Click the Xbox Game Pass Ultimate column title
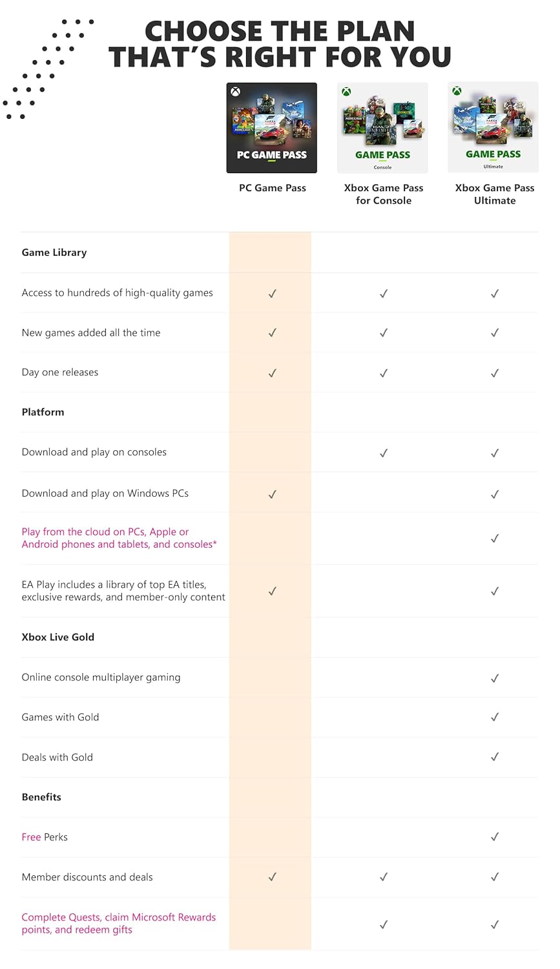Image resolution: width=560 pixels, height=969 pixels. (x=495, y=194)
